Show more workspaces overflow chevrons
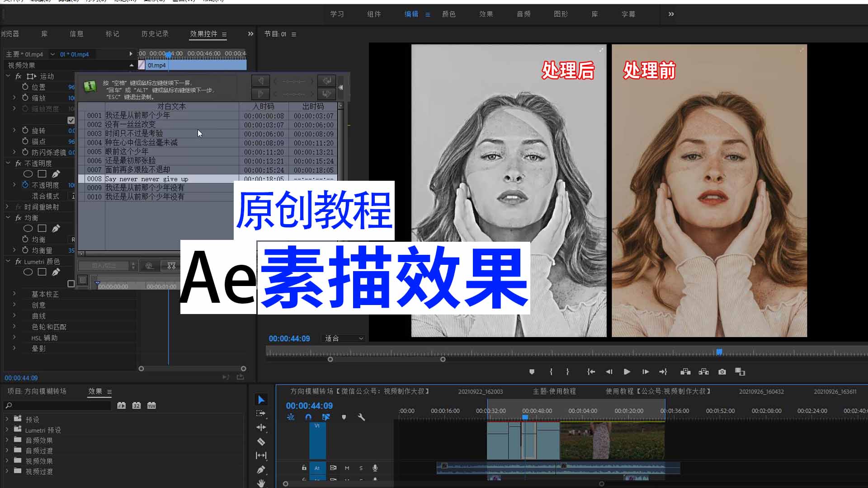Screen dimensions: 868x488 pos(671,14)
